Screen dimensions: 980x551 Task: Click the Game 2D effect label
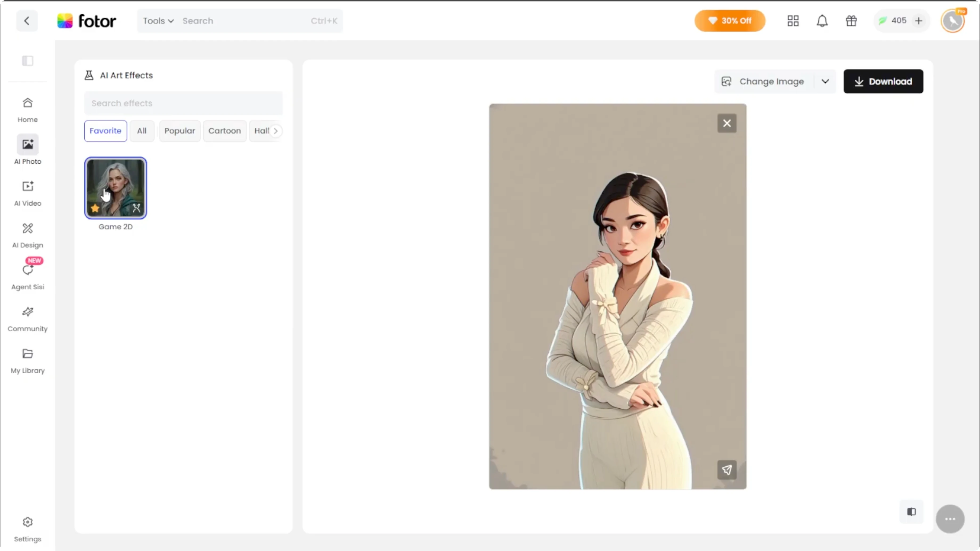tap(116, 227)
